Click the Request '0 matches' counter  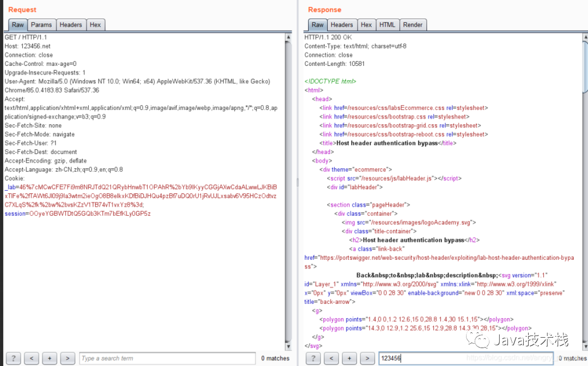275,358
